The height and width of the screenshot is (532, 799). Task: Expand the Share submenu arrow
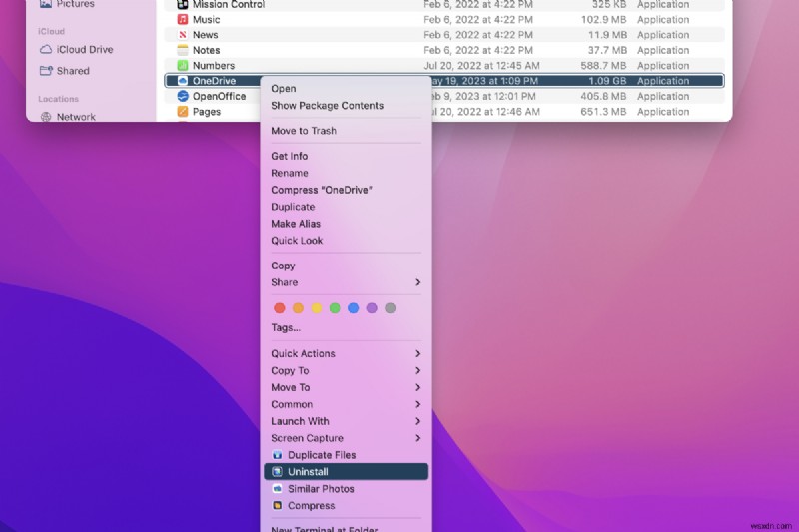coord(417,282)
